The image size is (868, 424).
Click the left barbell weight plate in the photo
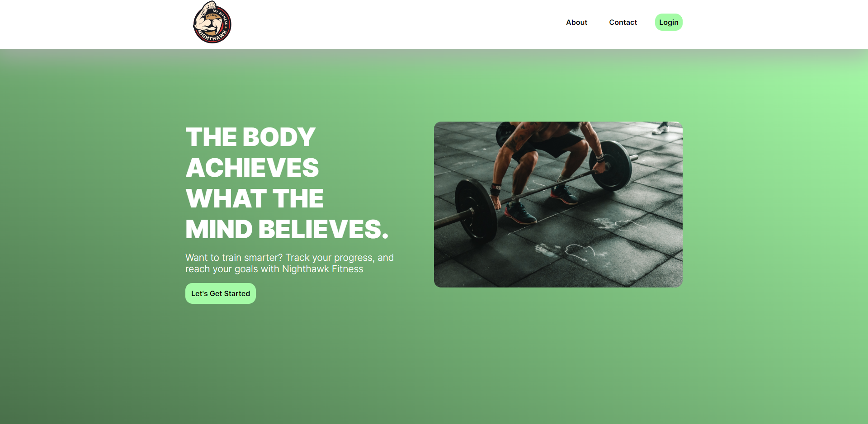point(476,209)
